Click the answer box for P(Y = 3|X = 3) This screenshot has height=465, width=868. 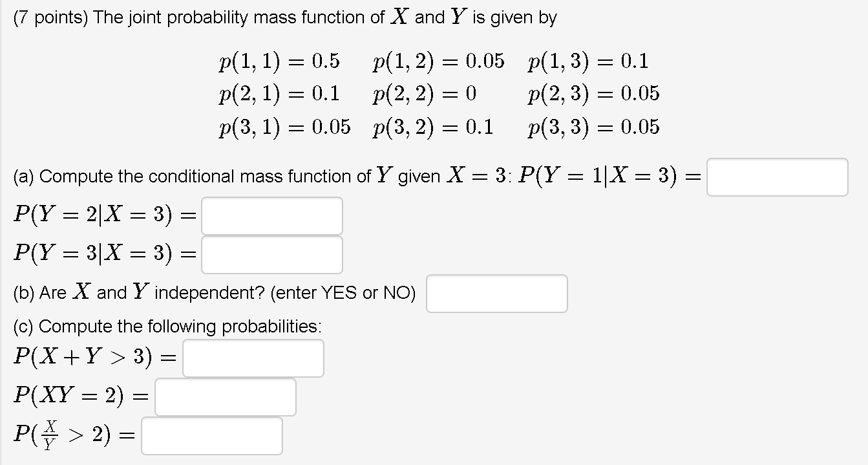click(271, 254)
